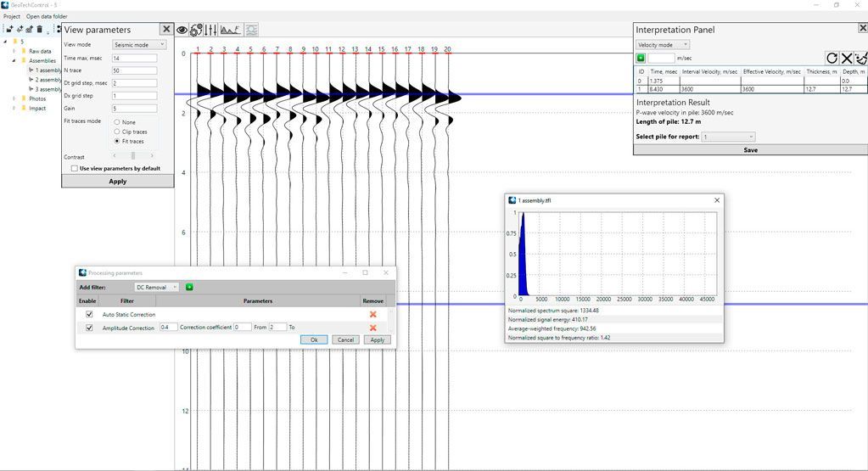Open the processing gears icon
The image size is (868, 471).
tap(197, 30)
